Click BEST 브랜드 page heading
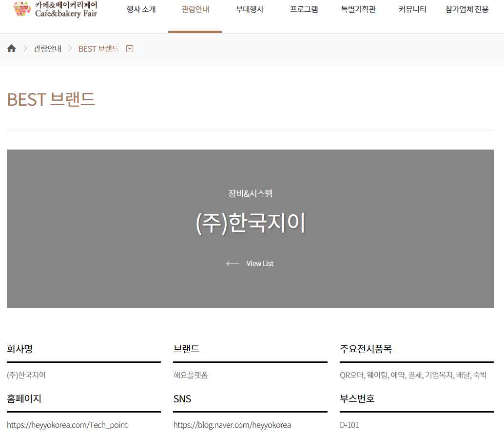Viewport: 504px width, 434px height. [x=51, y=99]
